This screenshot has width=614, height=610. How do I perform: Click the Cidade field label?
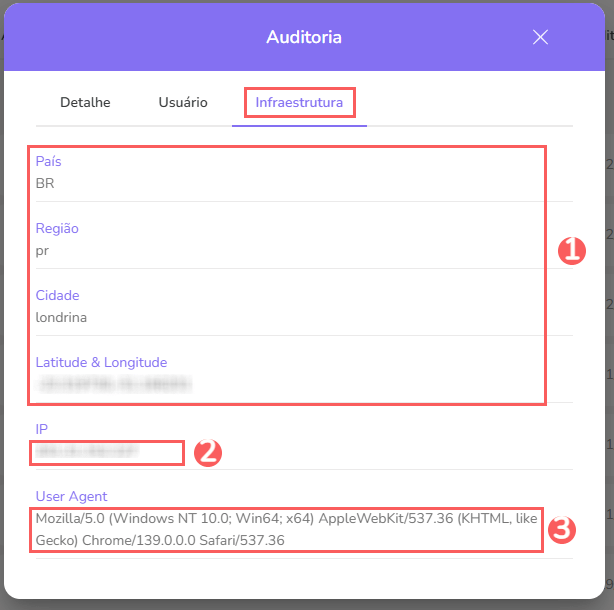pyautogui.click(x=57, y=295)
